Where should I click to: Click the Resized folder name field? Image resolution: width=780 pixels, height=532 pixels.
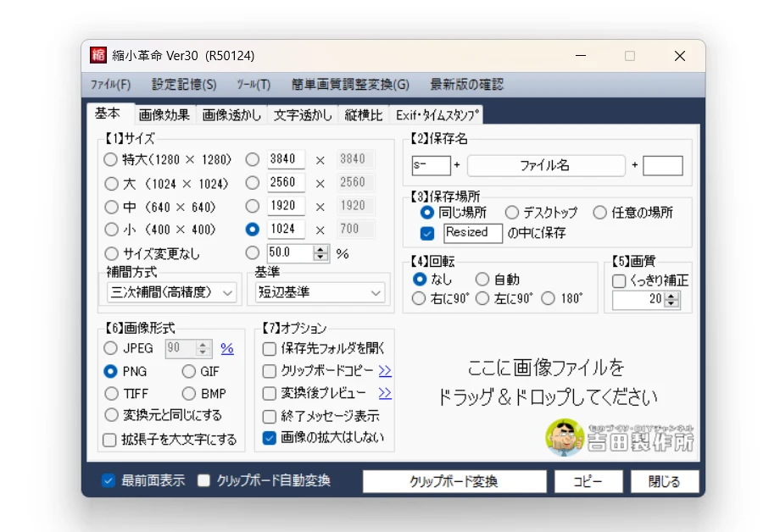click(472, 233)
